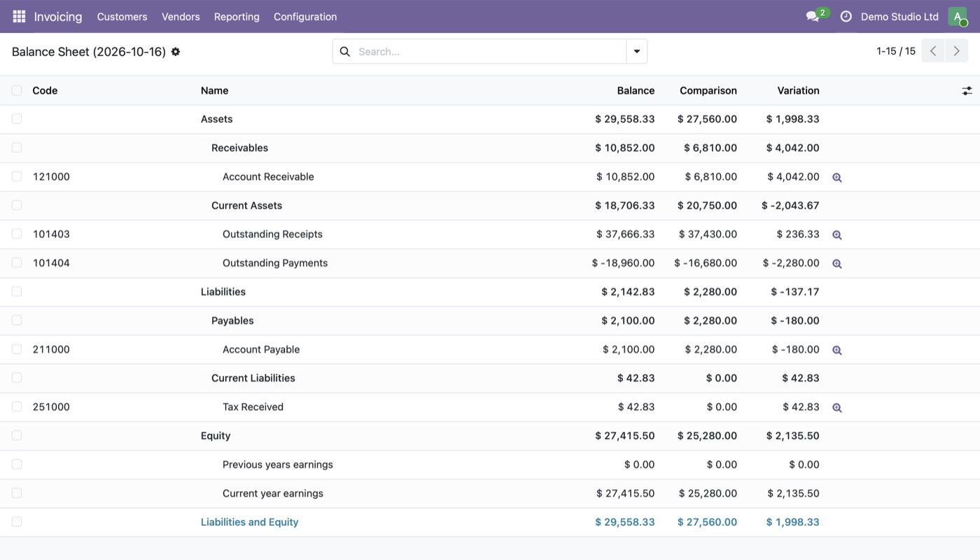
Task: Inspect Account Payable journal items
Action: [836, 350]
